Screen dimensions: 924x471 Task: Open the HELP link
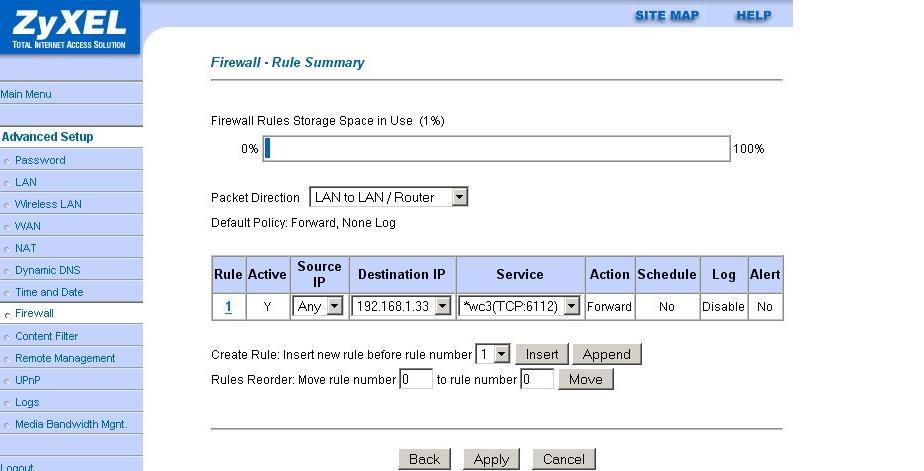[753, 16]
